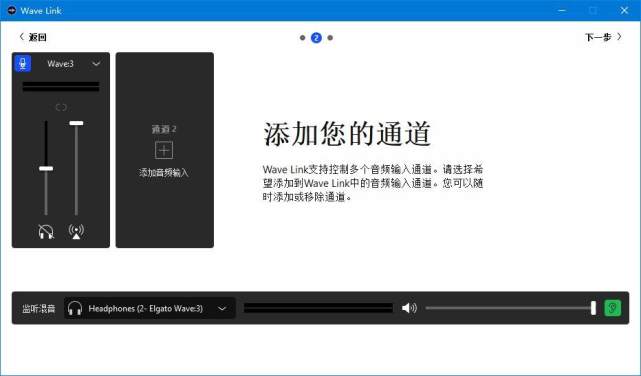Click the 通道 2 channel label
641x376 pixels.
164,129
